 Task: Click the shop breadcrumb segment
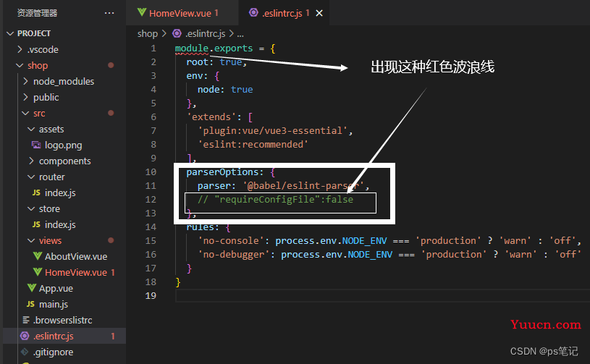148,34
